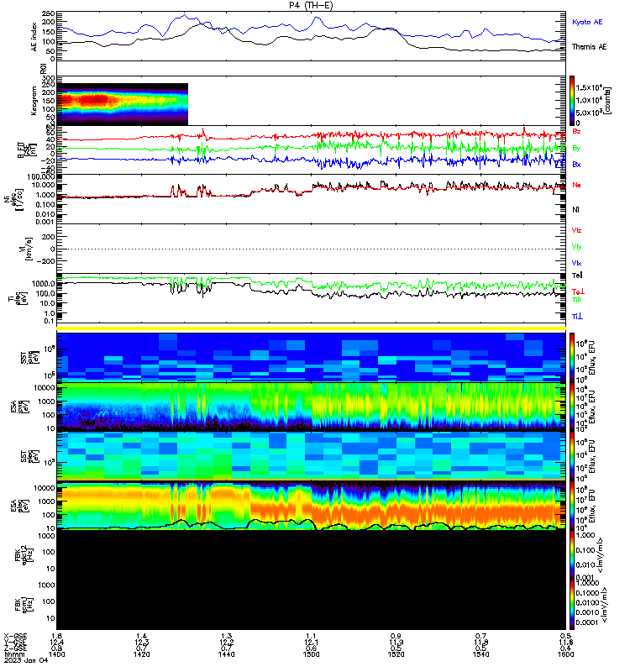Select the blue 'Vix' velocity legend label
This screenshot has height=672, width=630.
tap(576, 263)
